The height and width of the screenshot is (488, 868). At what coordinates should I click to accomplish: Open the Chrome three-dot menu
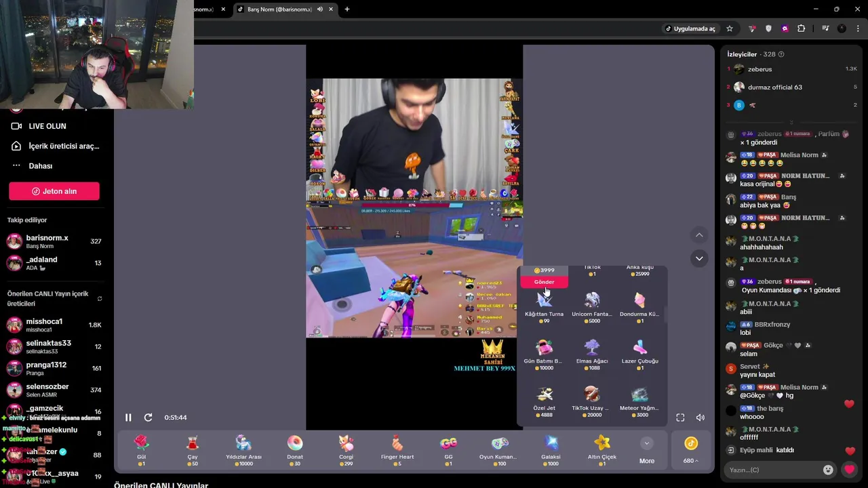pyautogui.click(x=858, y=28)
